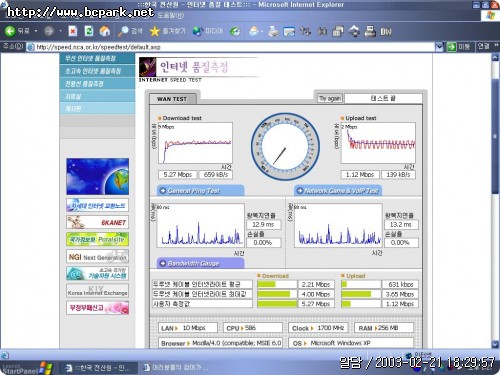Click the 6KANET banner
This screenshot has height=375, width=500.
click(x=97, y=222)
